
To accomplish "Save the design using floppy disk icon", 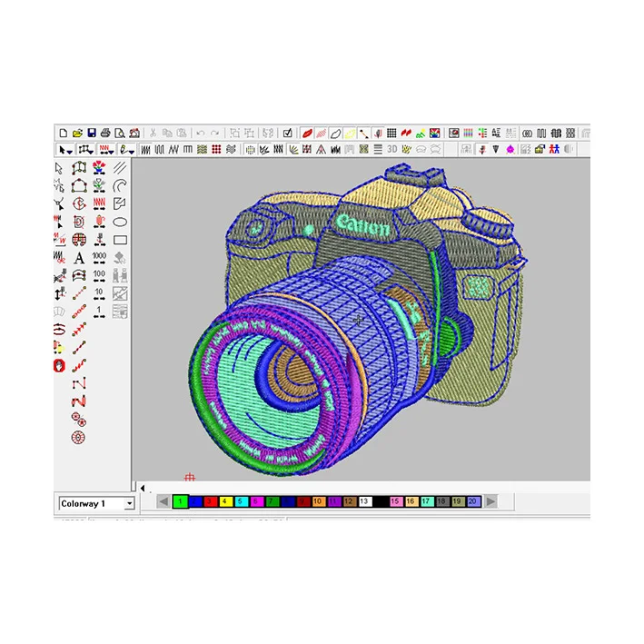I will pyautogui.click(x=92, y=134).
